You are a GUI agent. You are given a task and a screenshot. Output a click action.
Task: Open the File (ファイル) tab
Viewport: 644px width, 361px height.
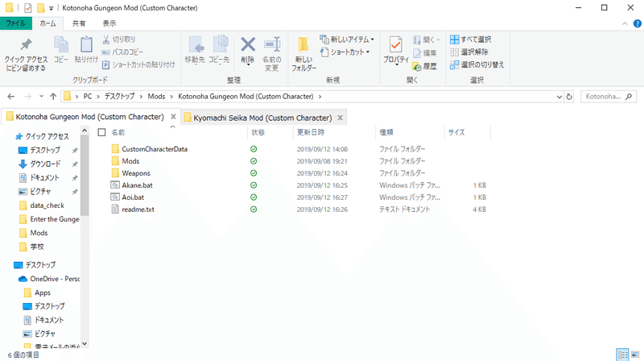(x=15, y=23)
